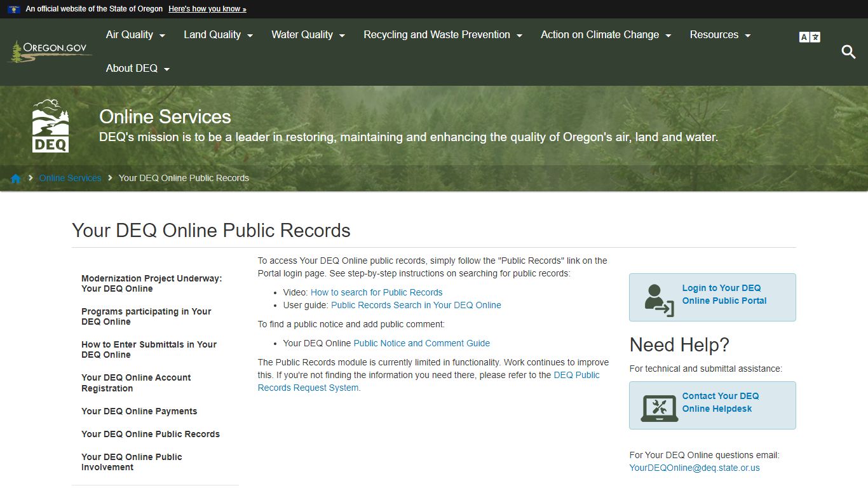Image resolution: width=868 pixels, height=488 pixels.
Task: Open the language translation icon
Action: (810, 37)
